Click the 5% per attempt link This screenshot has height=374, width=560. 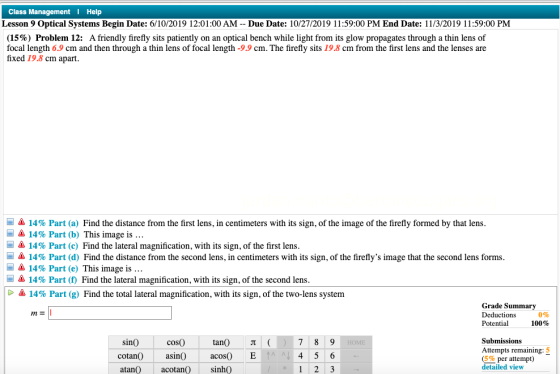pyautogui.click(x=489, y=358)
